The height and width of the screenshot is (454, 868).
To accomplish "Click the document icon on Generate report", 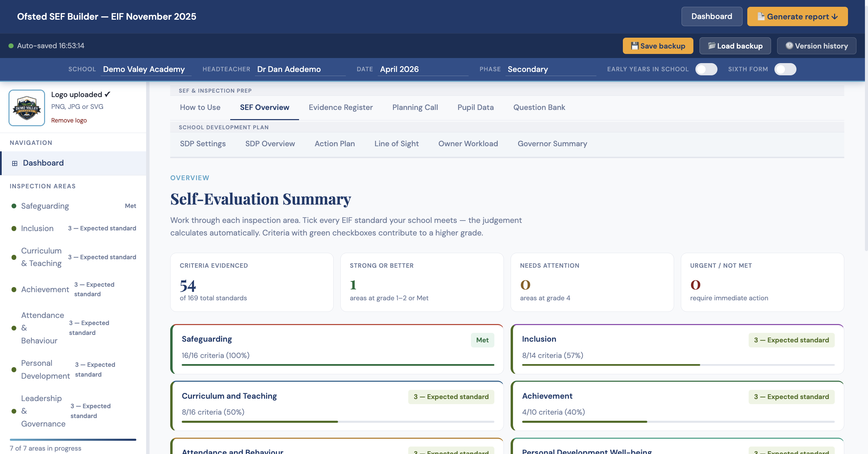I will [x=761, y=16].
